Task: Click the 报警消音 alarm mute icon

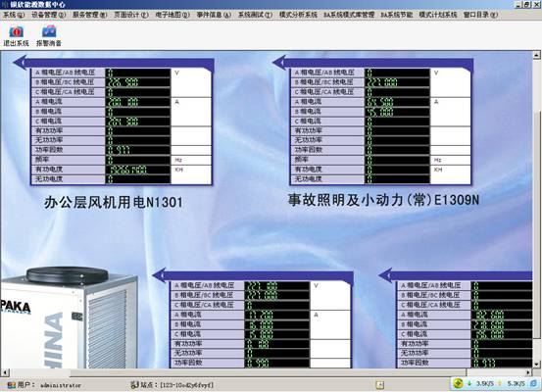Action: [x=49, y=31]
